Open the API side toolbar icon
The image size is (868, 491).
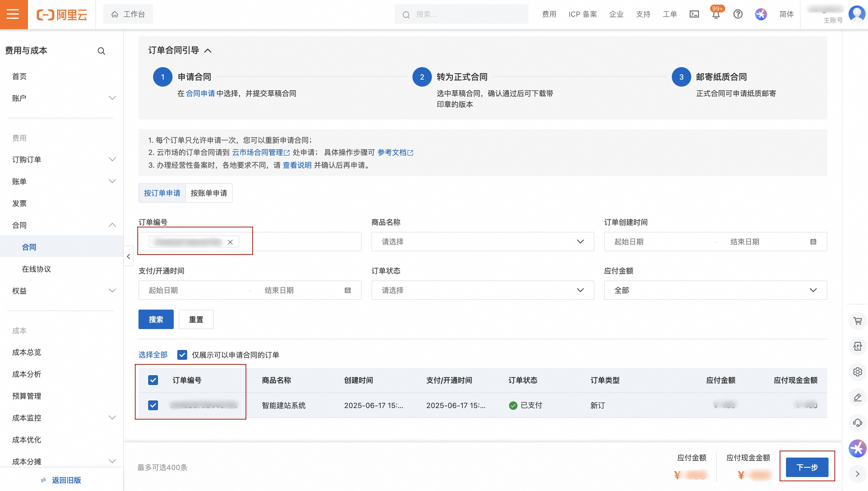click(x=857, y=346)
